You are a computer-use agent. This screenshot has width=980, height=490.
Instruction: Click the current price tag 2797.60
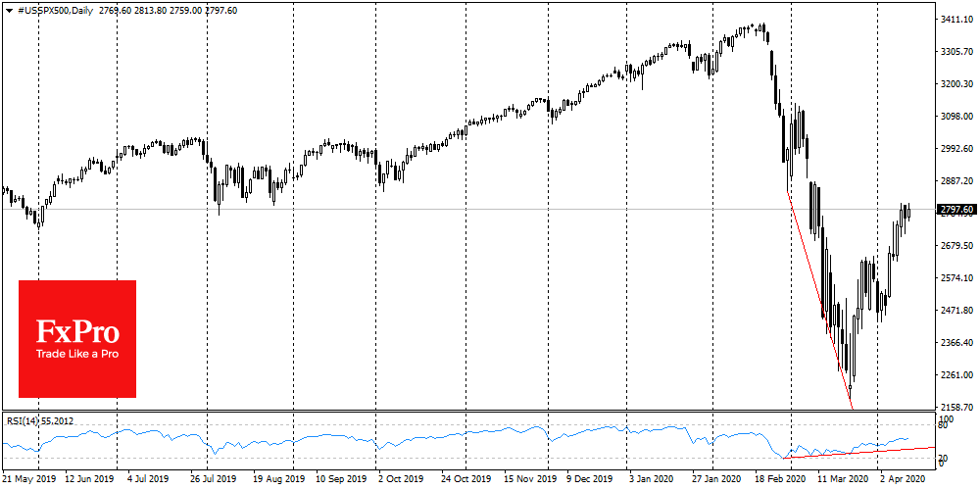(955, 210)
